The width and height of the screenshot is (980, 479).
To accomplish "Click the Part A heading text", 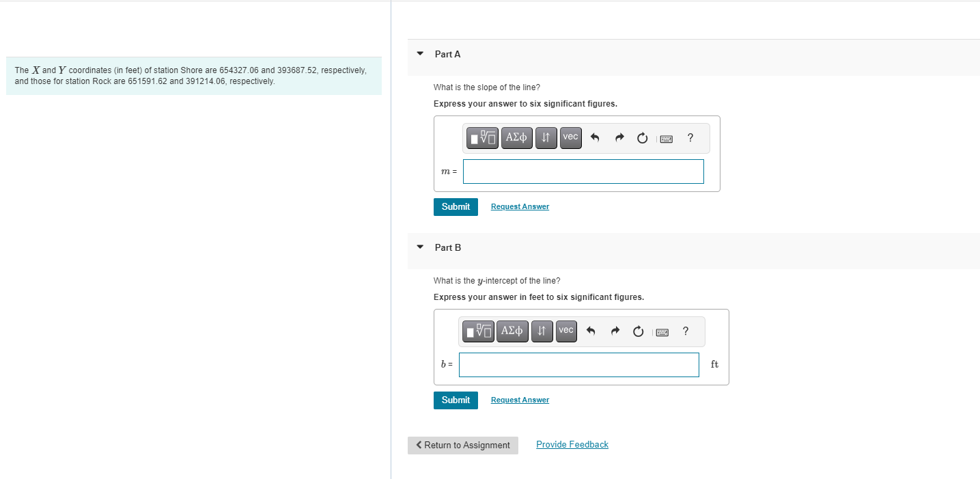I will [x=448, y=54].
